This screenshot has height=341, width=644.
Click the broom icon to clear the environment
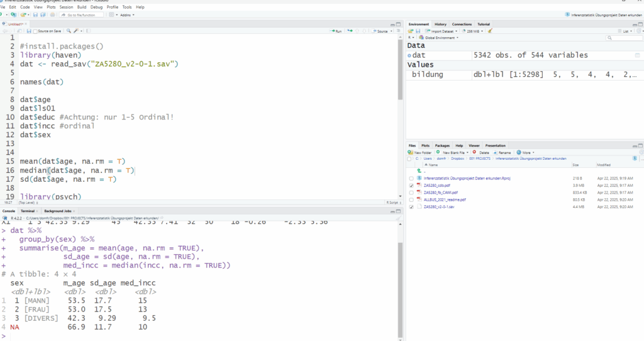[x=490, y=30]
